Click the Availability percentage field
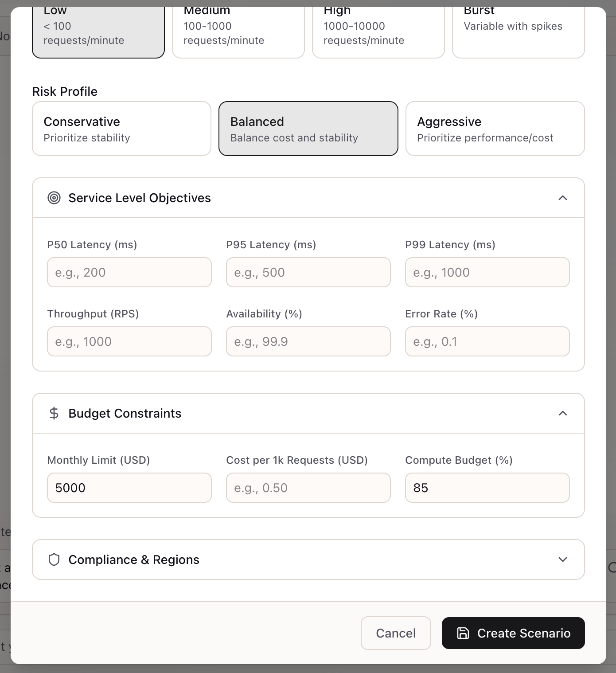Screen dimensions: 616x673 (308, 341)
